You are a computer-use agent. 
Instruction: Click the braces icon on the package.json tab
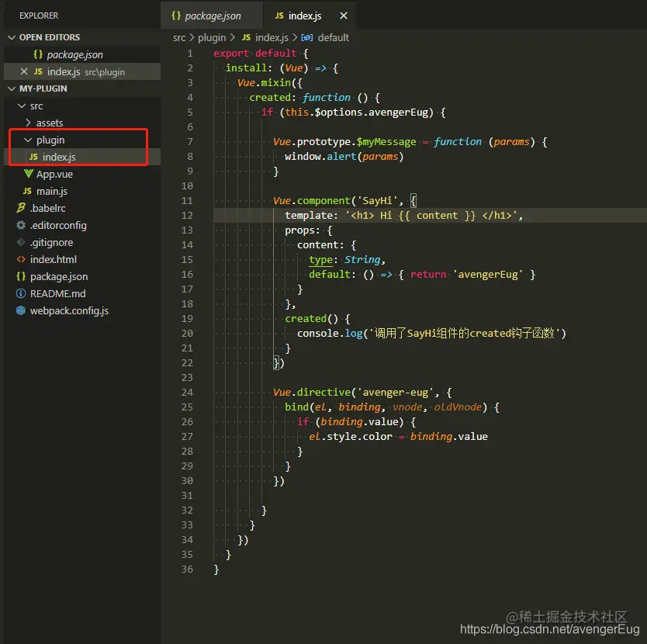tap(176, 16)
